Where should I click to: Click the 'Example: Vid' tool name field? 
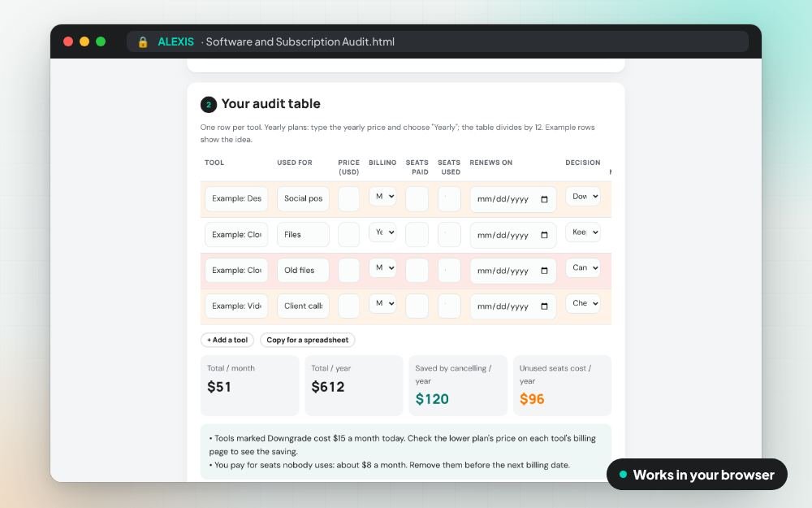[236, 306]
